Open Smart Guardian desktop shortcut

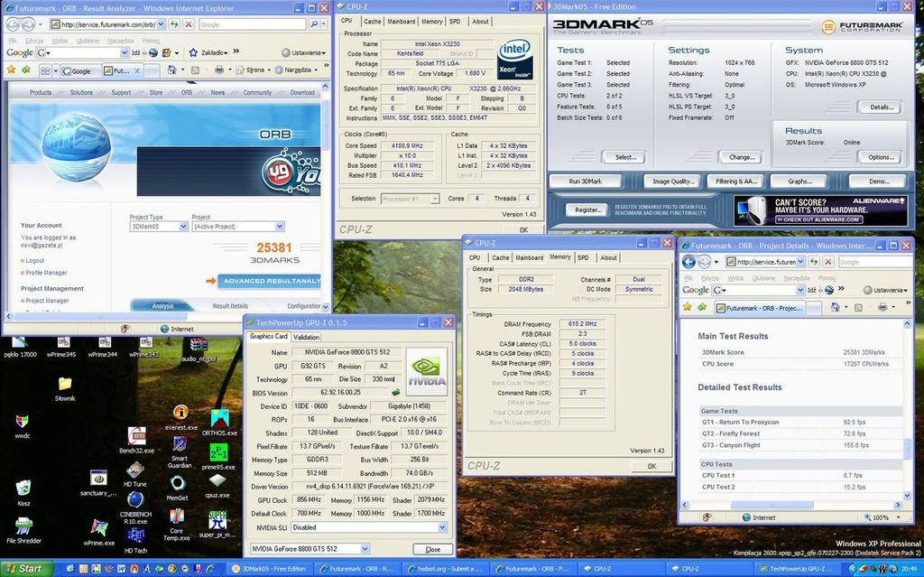coord(180,451)
